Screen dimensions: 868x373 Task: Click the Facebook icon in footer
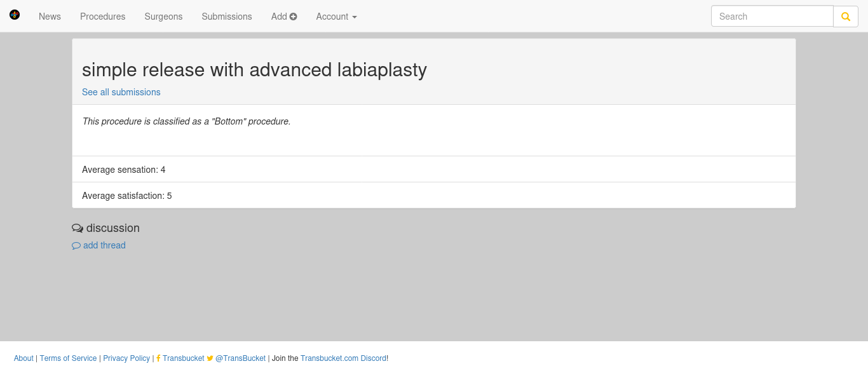(x=158, y=358)
